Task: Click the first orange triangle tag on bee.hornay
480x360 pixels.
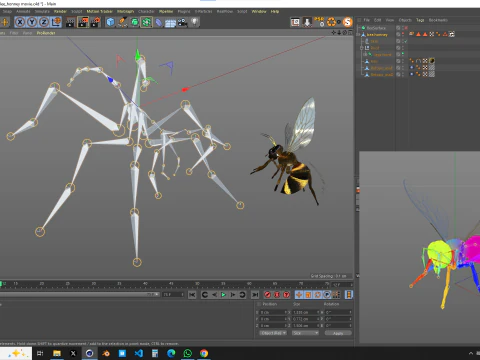Action: (x=418, y=34)
